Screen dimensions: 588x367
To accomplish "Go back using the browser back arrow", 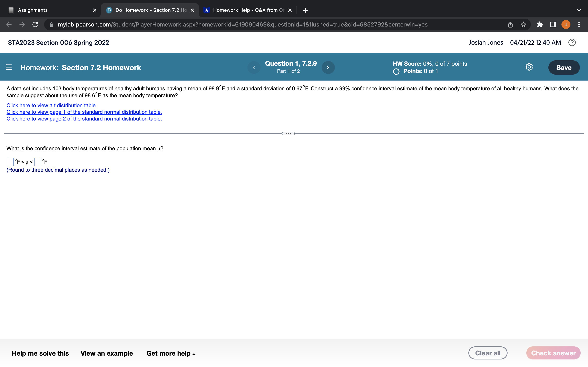I will pos(9,24).
